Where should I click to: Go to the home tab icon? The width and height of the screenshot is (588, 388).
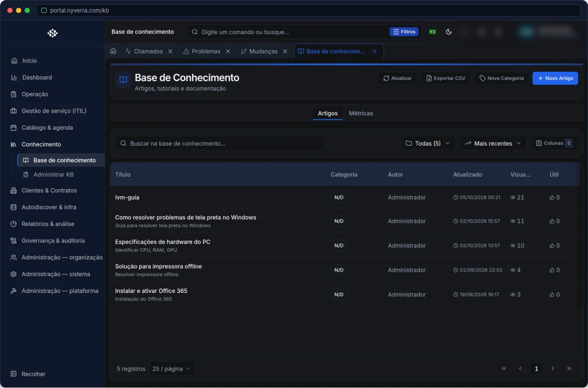tap(113, 51)
